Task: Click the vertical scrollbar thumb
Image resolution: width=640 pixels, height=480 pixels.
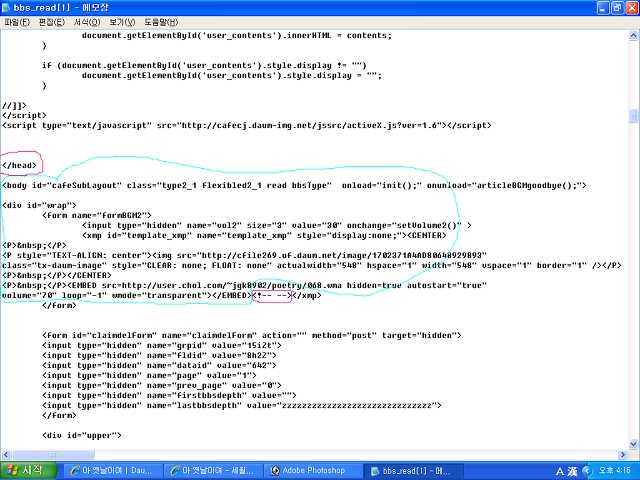Action: [x=633, y=116]
